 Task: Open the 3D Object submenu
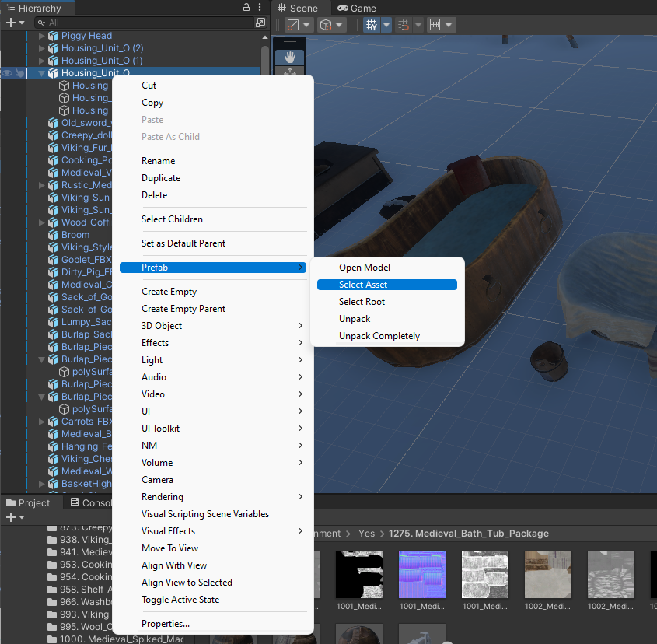213,326
